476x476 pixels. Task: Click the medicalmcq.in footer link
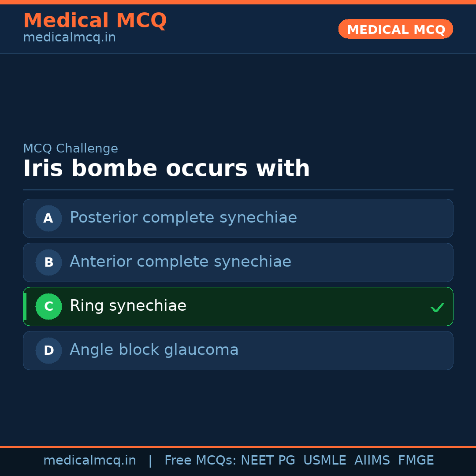coord(90,460)
